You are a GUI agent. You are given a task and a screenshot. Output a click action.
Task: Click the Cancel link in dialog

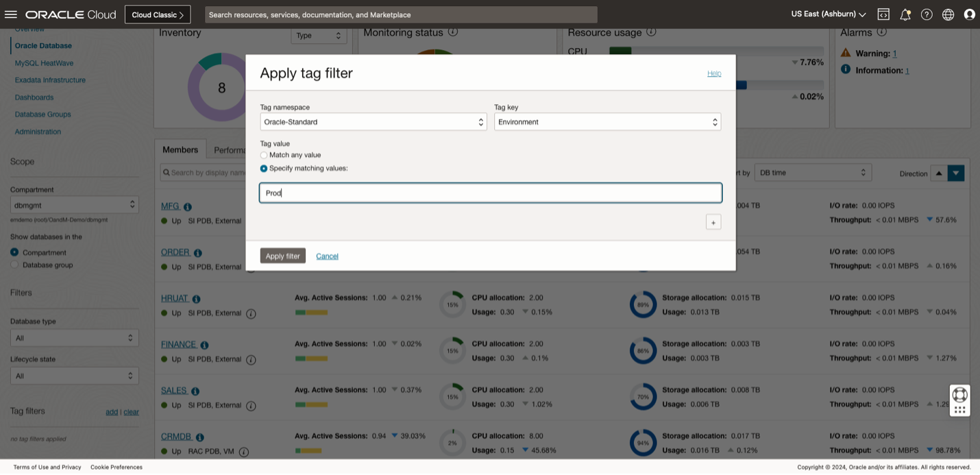(x=327, y=256)
